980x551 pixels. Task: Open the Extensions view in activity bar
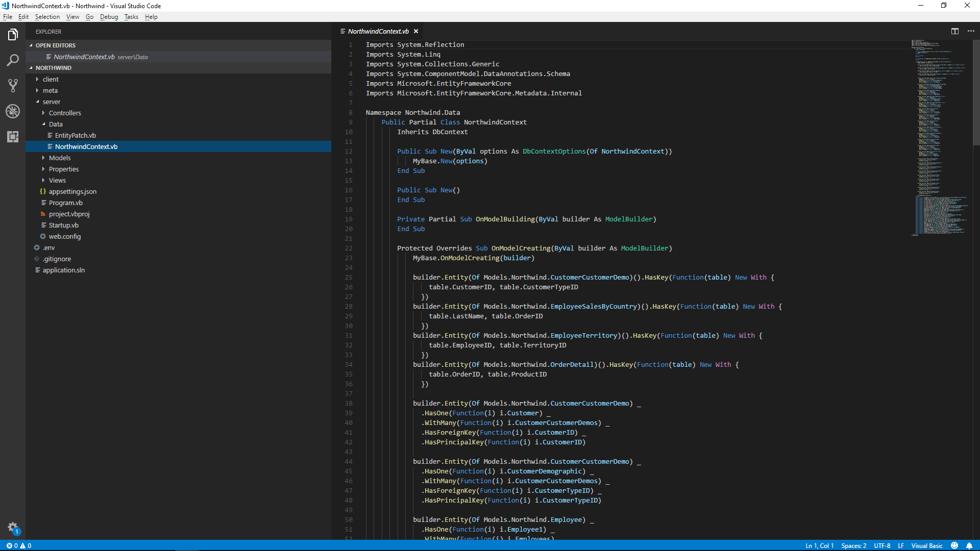tap(13, 137)
